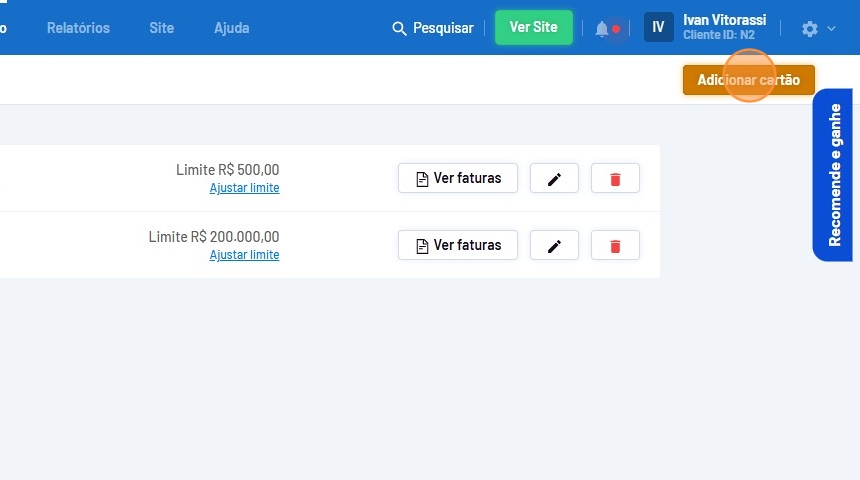Open notifications via the bell icon

pos(602,29)
